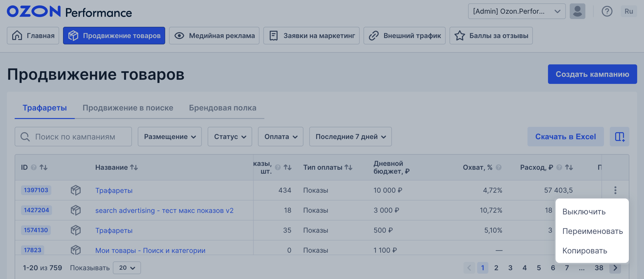Click the box icon in row 1574130
This screenshot has width=644, height=279.
click(x=76, y=230)
